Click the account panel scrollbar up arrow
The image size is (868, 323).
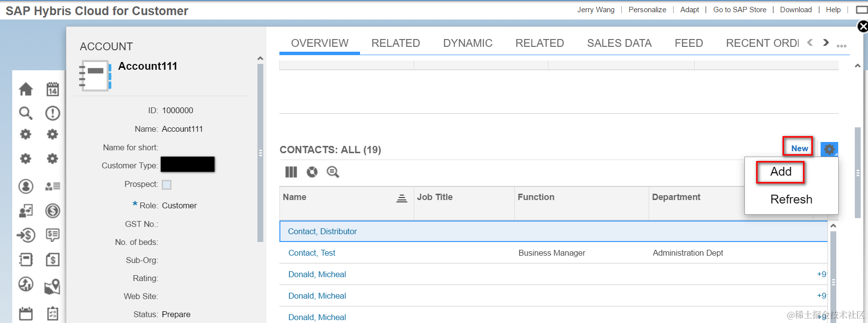[x=260, y=59]
